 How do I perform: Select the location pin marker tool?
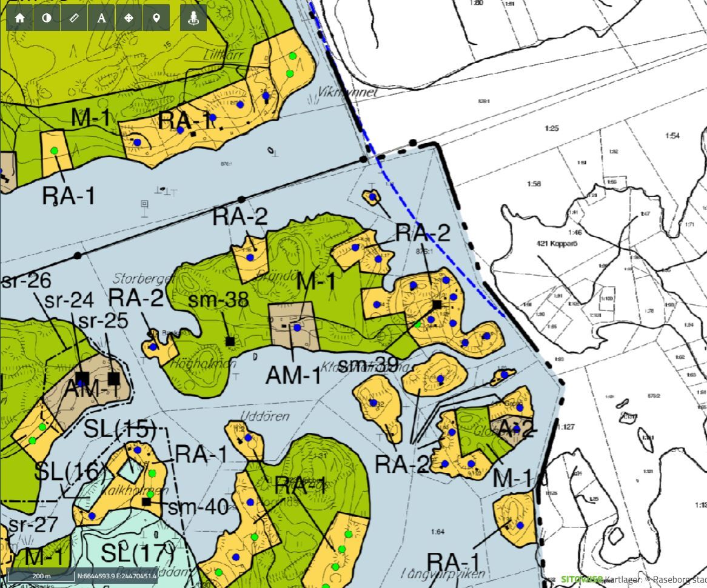coord(156,18)
